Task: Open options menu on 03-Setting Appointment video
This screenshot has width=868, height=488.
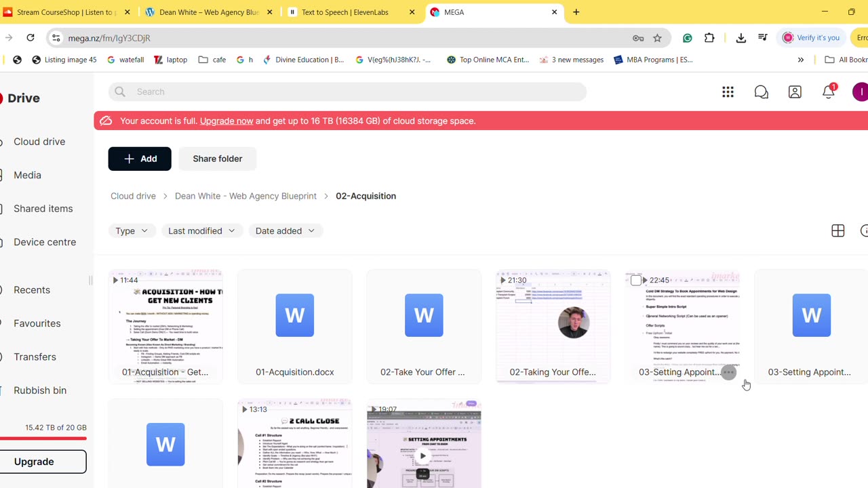Action: click(x=728, y=372)
